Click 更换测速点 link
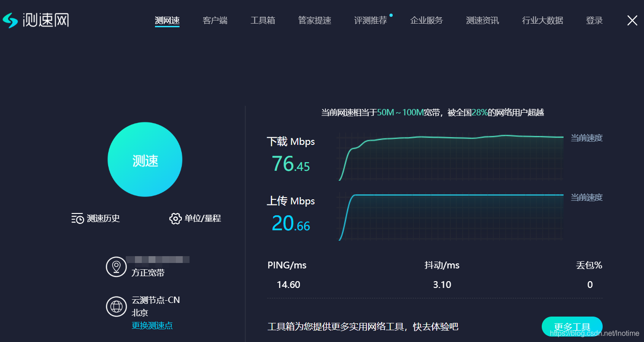This screenshot has height=342, width=644. [152, 326]
